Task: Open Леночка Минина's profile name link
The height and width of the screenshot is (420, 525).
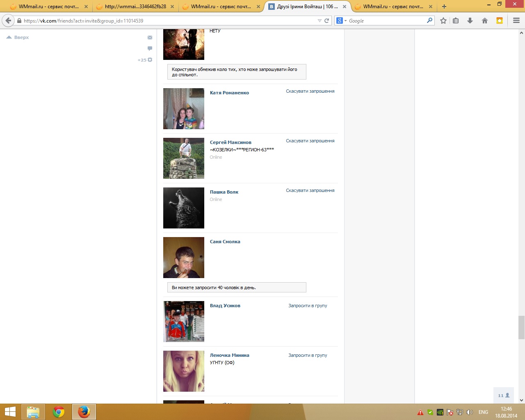Action: coord(230,355)
